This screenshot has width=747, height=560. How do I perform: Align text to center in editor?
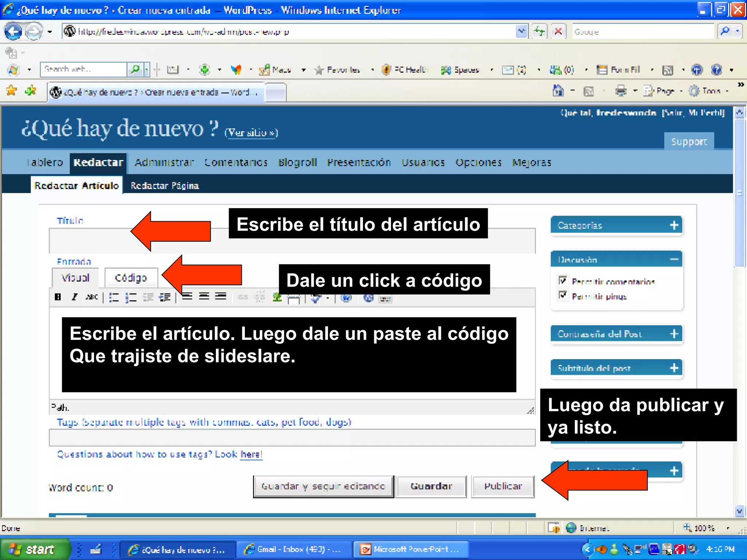click(x=204, y=296)
